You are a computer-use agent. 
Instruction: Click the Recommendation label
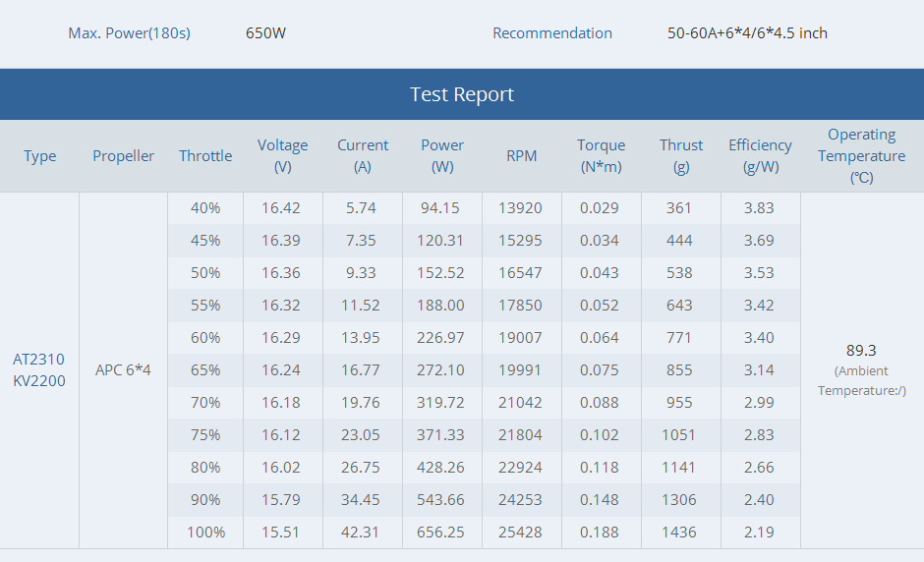click(551, 33)
